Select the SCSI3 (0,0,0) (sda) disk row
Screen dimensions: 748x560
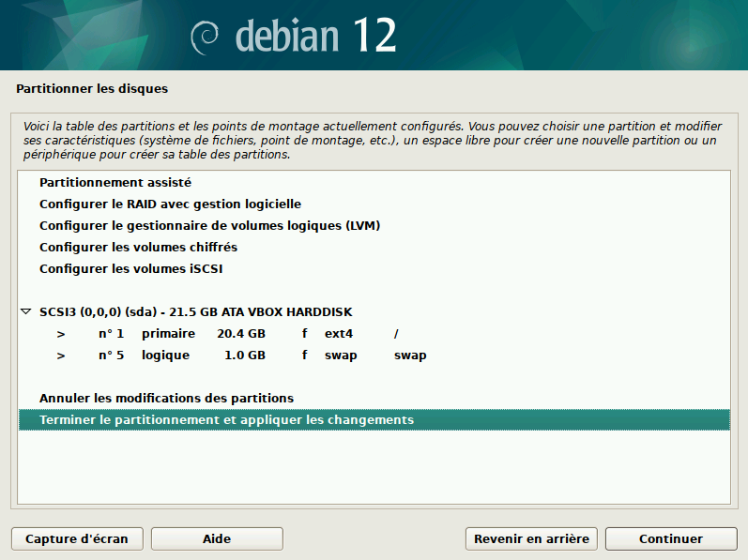point(374,311)
